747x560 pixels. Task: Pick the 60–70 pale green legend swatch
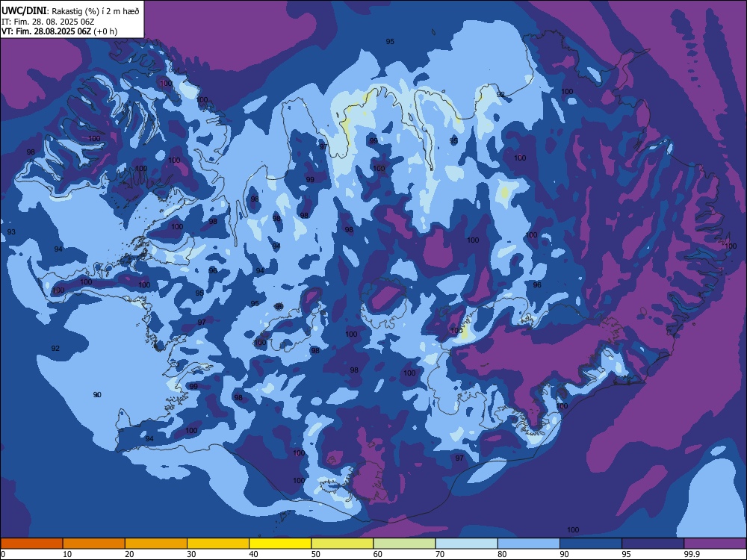pos(404,544)
